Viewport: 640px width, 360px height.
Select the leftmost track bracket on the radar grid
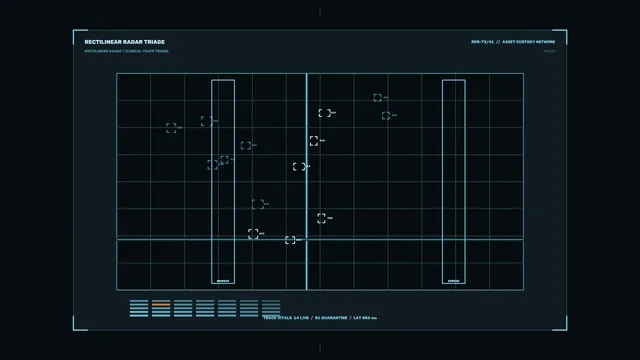171,128
